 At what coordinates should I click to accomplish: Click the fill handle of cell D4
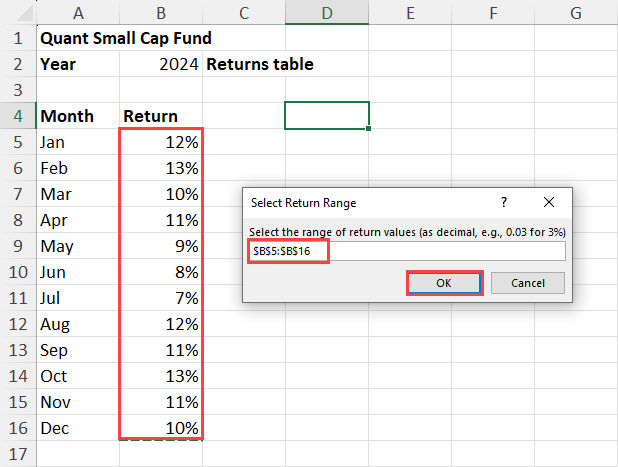pos(368,128)
